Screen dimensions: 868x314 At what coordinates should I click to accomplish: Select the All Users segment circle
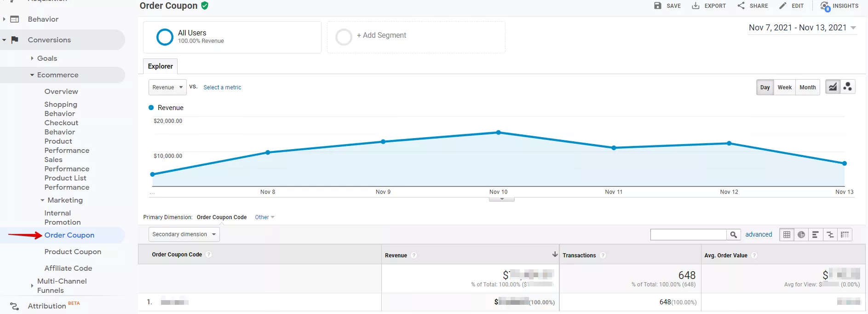(x=165, y=37)
